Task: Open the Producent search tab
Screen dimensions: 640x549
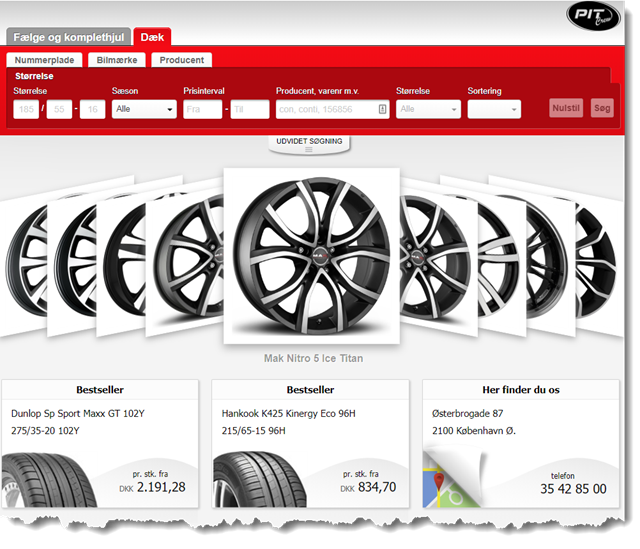Action: coord(182,60)
